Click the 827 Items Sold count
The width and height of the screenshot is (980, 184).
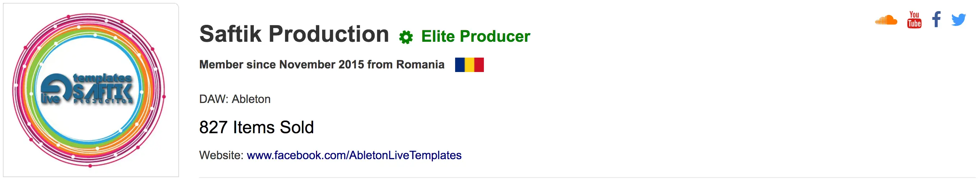coord(256,127)
